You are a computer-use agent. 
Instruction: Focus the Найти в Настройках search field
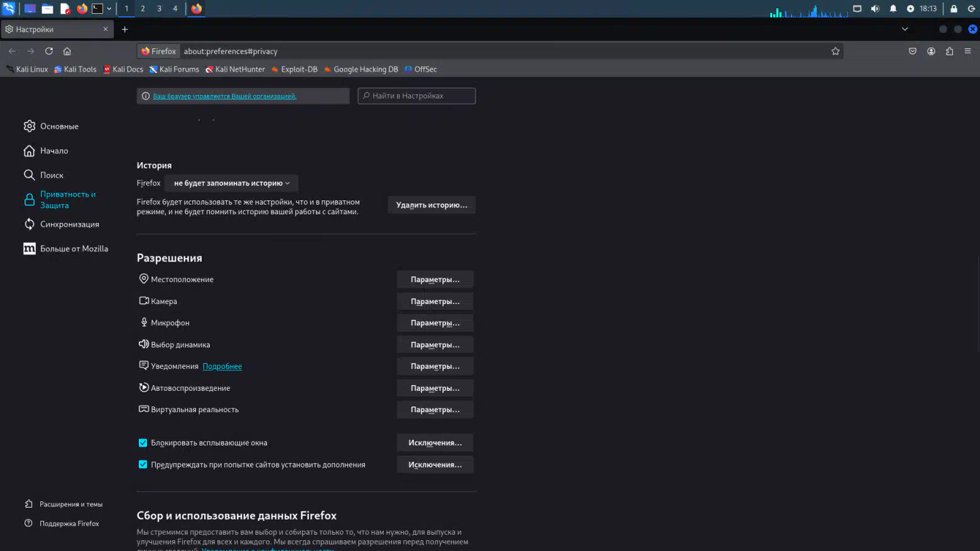point(416,95)
